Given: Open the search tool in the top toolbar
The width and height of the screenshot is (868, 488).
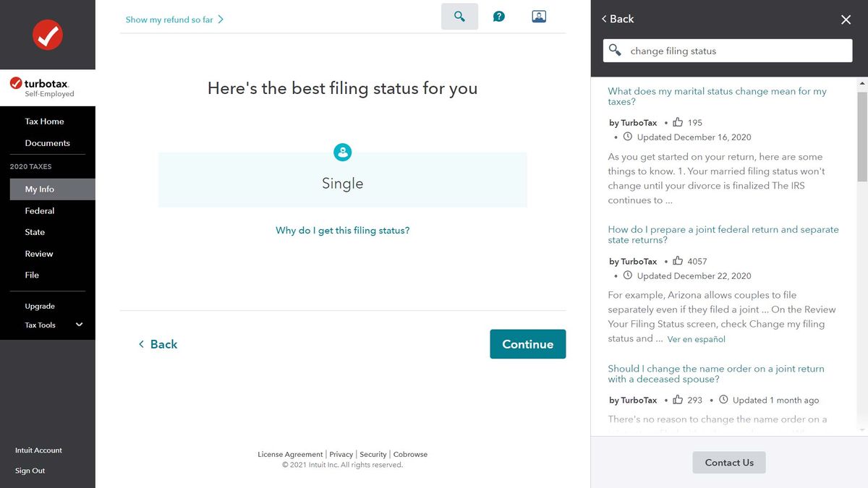Looking at the screenshot, I should point(459,15).
